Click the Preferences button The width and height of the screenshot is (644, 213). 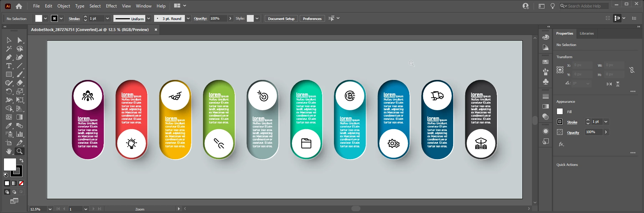click(x=312, y=19)
